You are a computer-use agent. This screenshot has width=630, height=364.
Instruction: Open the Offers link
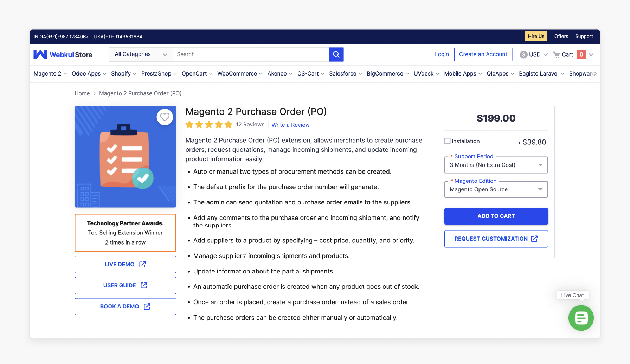point(561,36)
